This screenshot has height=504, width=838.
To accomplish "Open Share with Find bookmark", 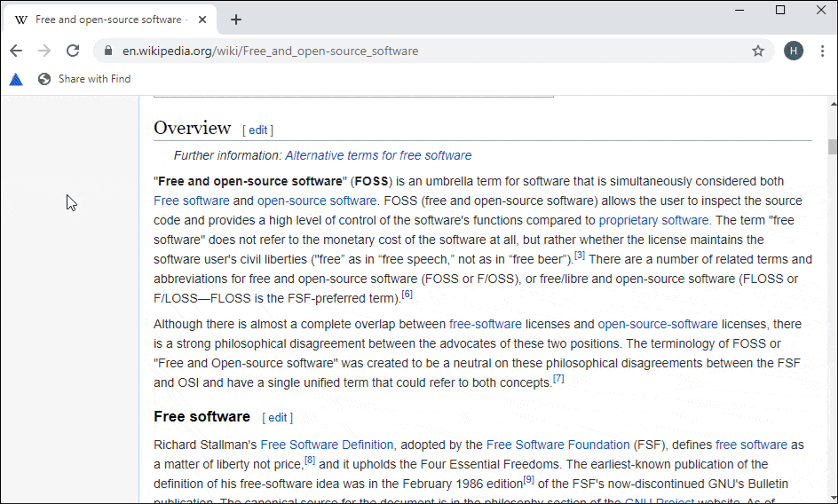I will [x=84, y=79].
